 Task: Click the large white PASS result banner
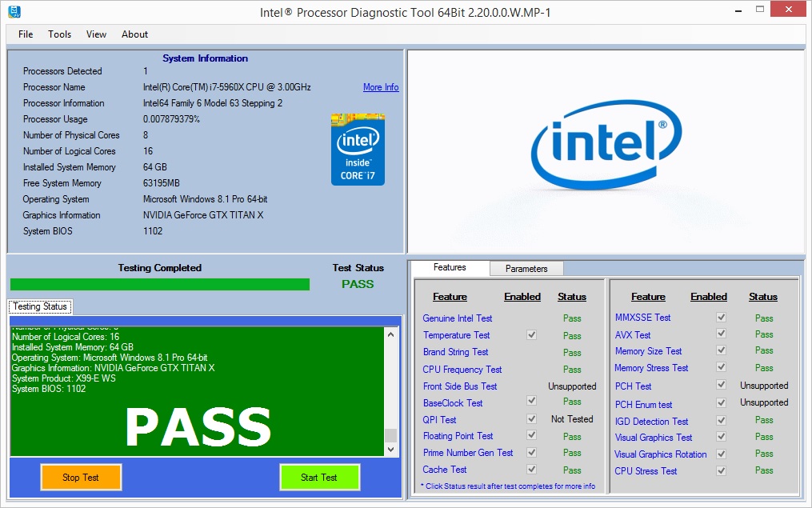pyautogui.click(x=198, y=426)
